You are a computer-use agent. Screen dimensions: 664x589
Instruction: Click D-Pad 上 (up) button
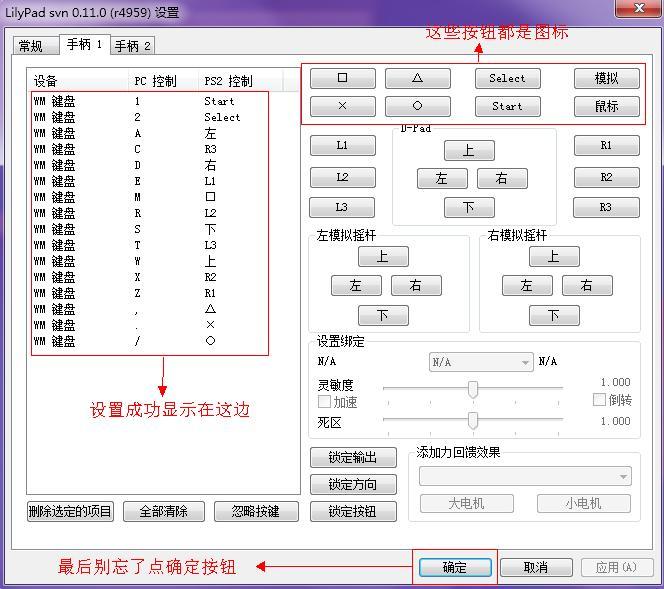click(x=469, y=151)
